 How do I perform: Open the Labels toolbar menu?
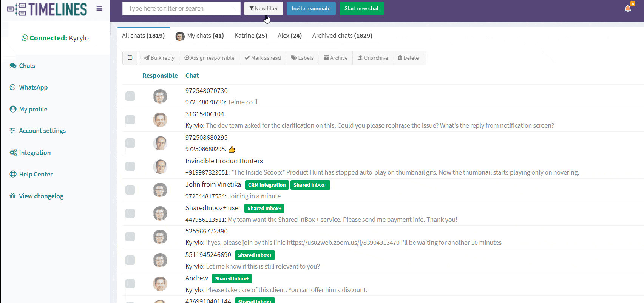tap(302, 58)
